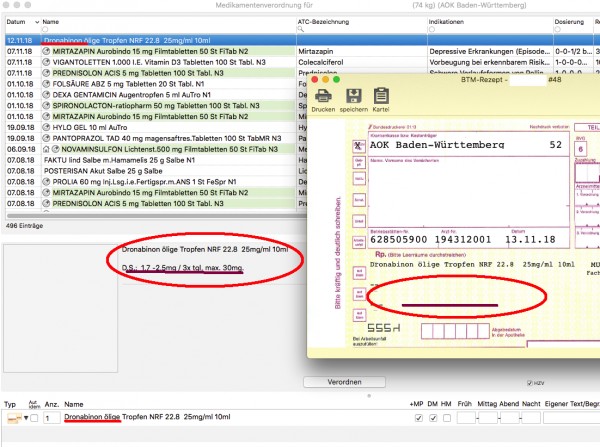Viewport: 600px width, 447px height.
Task: Click the Eigener Text input field
Action: (572, 418)
